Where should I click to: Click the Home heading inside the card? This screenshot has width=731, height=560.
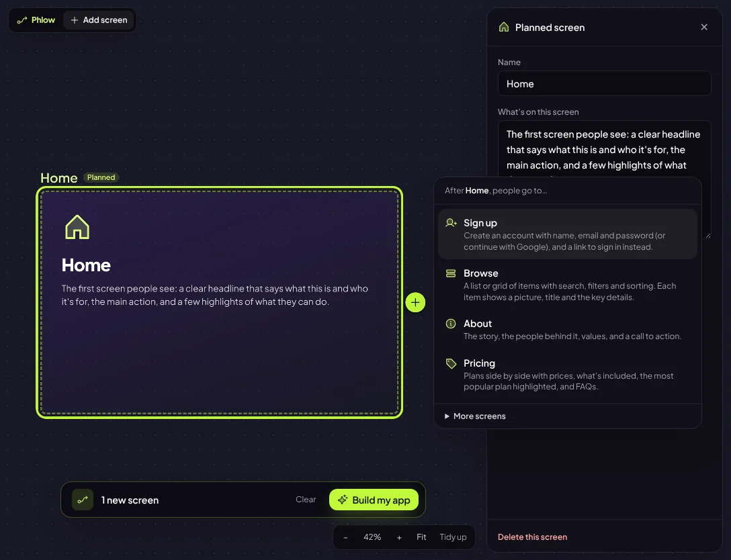click(86, 265)
